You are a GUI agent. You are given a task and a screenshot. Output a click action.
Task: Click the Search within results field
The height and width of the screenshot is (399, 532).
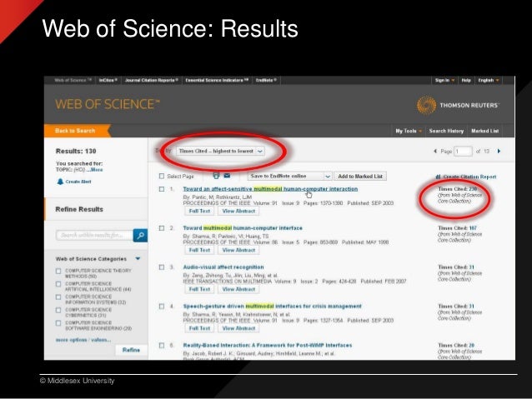tap(94, 235)
